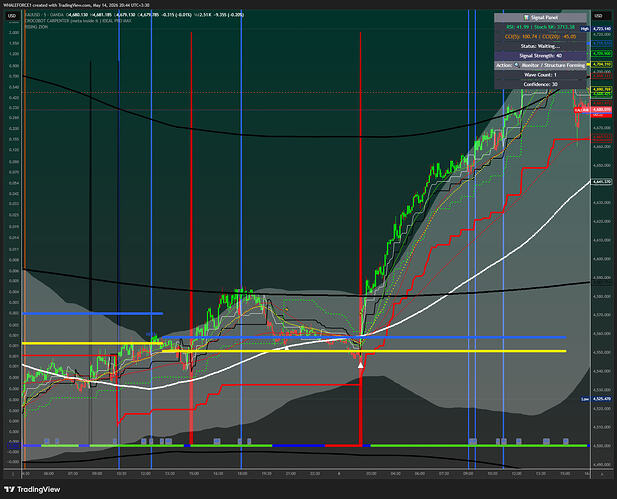Click the magnifier icon in the Action row
Image resolution: width=617 pixels, height=499 pixels.
517,65
